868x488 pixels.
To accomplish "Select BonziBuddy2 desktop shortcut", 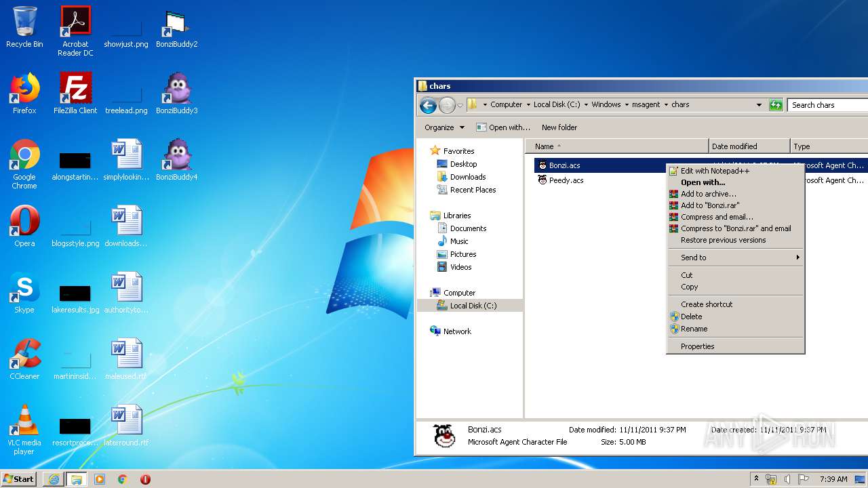I will (176, 28).
